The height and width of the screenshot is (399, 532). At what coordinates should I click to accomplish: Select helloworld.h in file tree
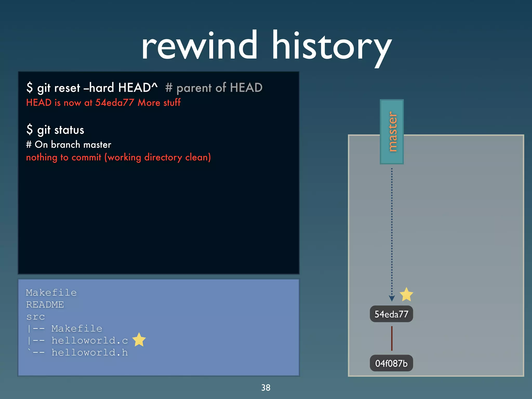90,352
